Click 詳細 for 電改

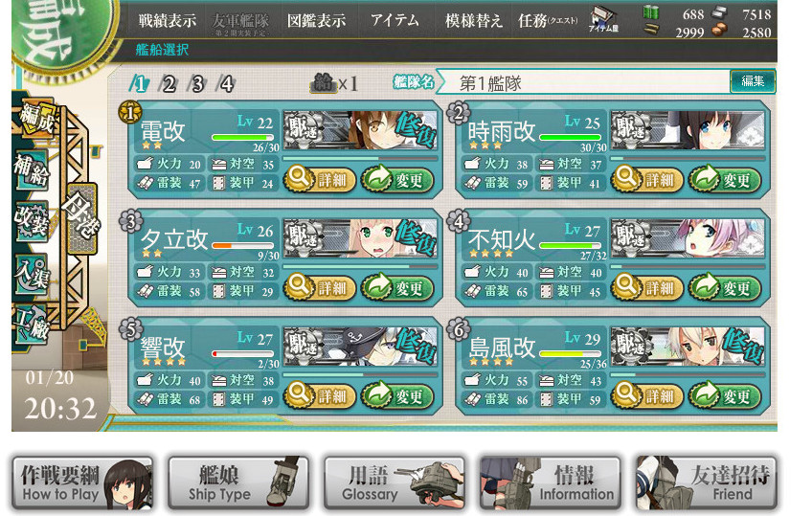320,180
